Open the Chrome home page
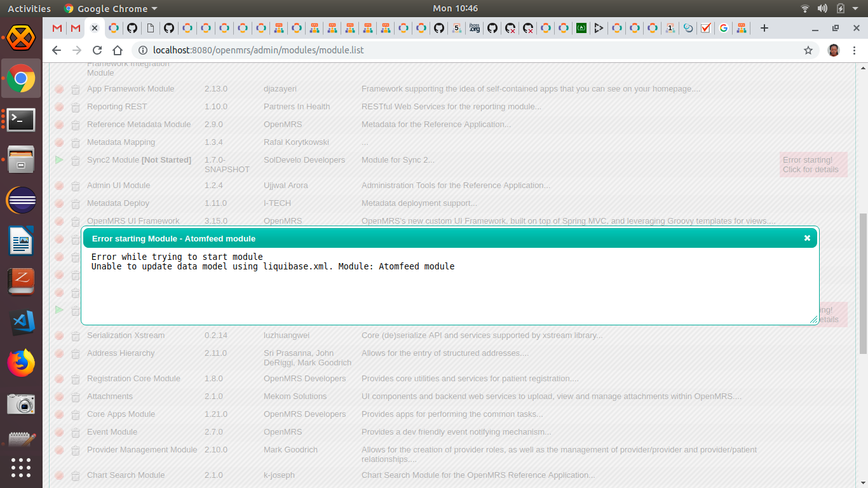The image size is (868, 488). 118,50
